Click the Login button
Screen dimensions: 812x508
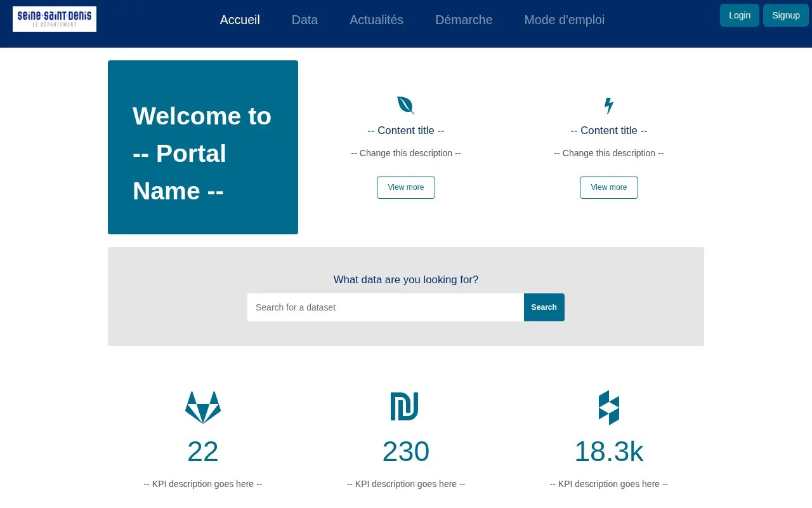click(x=740, y=15)
